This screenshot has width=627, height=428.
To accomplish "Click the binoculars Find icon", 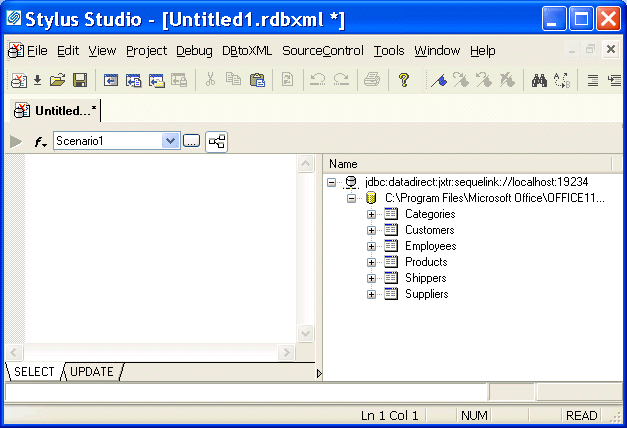I will pyautogui.click(x=539, y=81).
